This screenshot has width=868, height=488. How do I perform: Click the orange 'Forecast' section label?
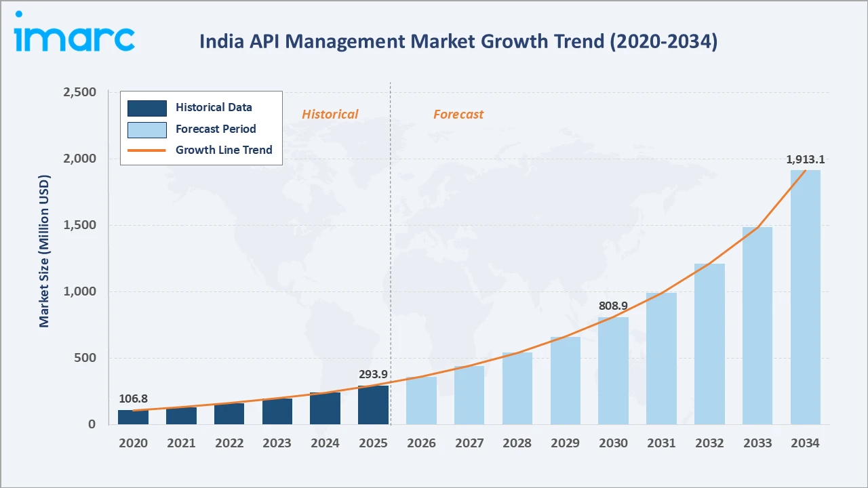(x=458, y=115)
